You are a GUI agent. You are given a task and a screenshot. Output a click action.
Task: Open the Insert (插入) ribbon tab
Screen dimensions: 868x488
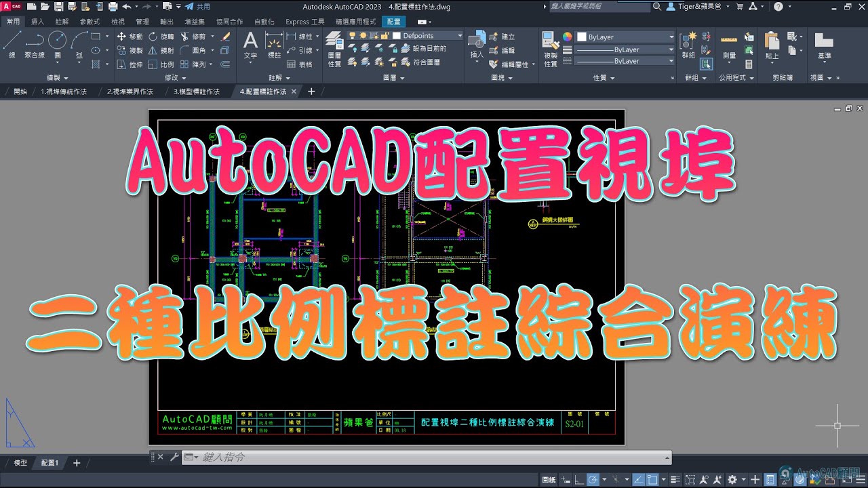[x=38, y=22]
